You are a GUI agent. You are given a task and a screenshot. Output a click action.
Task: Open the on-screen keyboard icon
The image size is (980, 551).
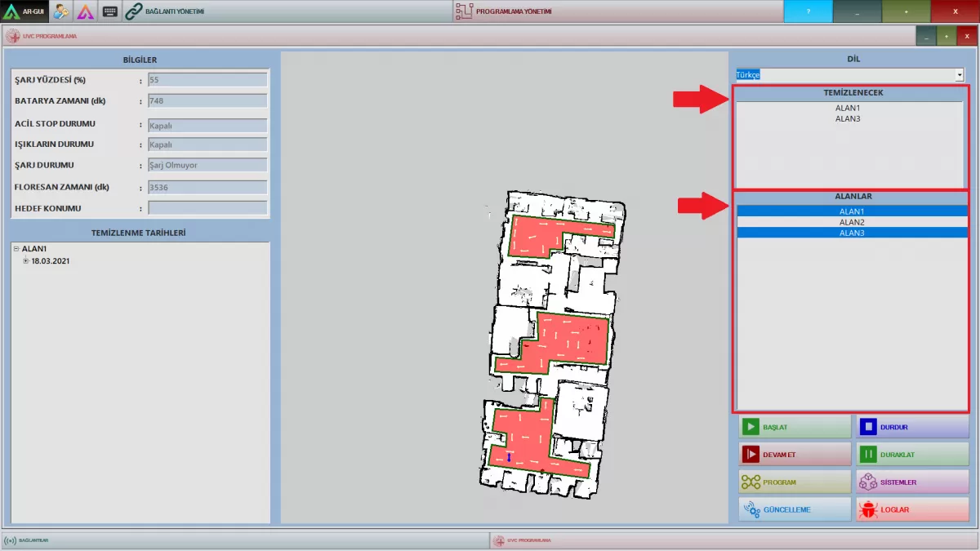tap(110, 11)
